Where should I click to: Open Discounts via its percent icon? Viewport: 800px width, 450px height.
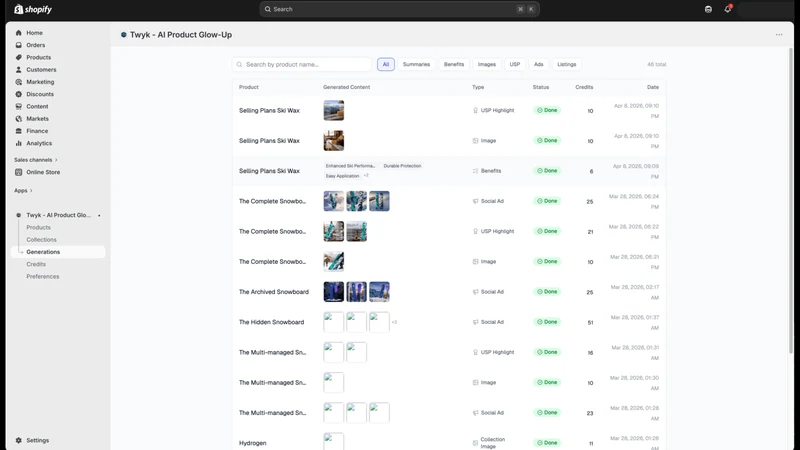[19, 94]
